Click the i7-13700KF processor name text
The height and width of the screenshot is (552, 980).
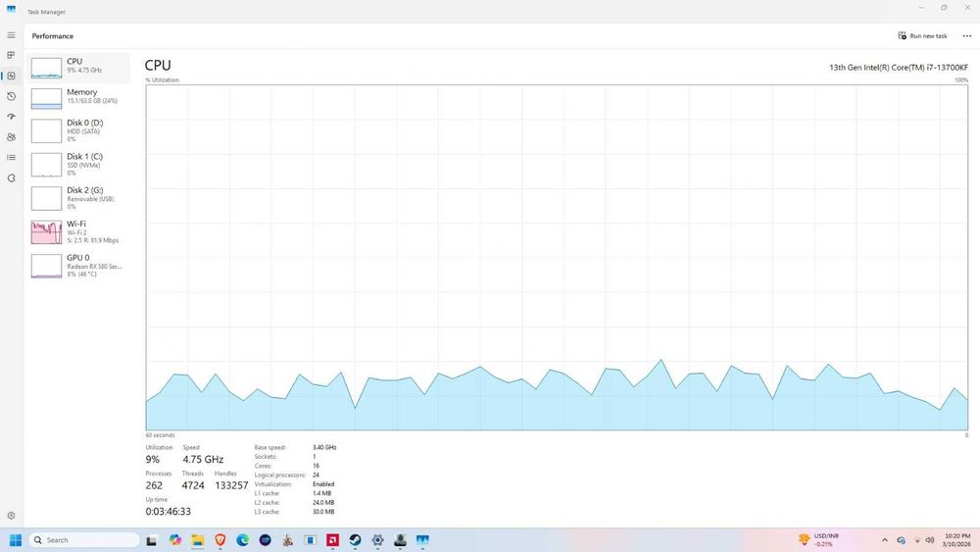[x=898, y=68]
